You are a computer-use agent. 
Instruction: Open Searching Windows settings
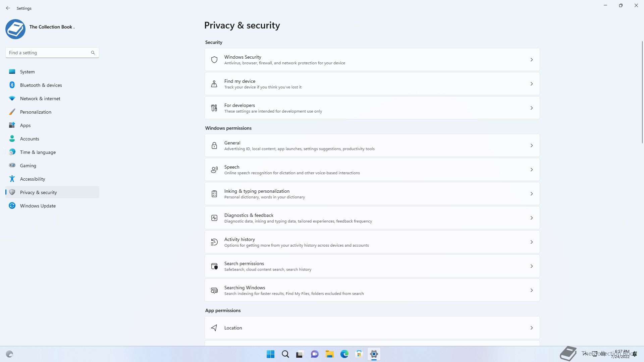372,290
